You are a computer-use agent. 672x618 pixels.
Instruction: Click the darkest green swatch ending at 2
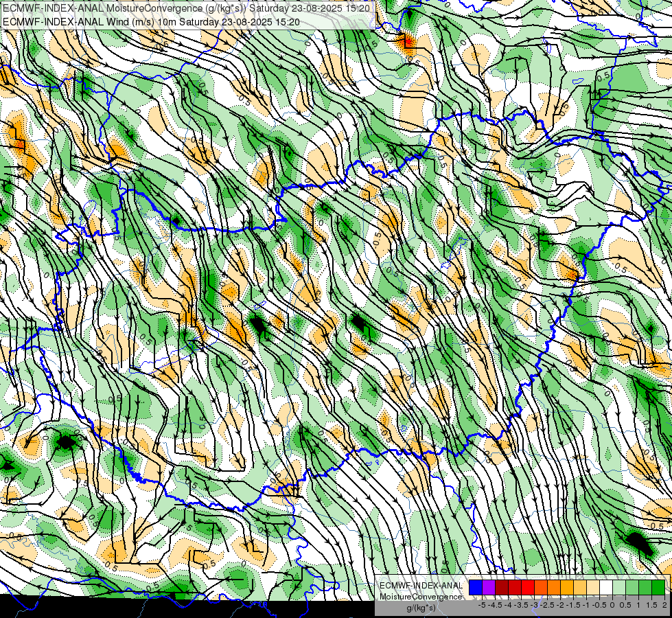(x=658, y=587)
